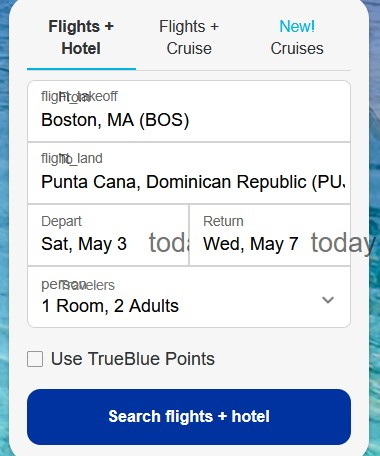Focus the Punta Cana, Dominican Republic destination field
The image size is (380, 456).
tap(189, 173)
